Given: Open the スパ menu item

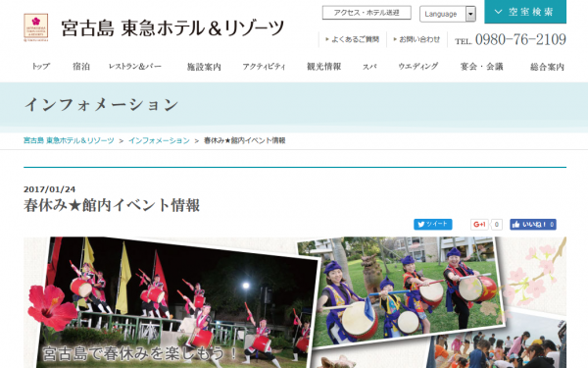Looking at the screenshot, I should coord(369,67).
